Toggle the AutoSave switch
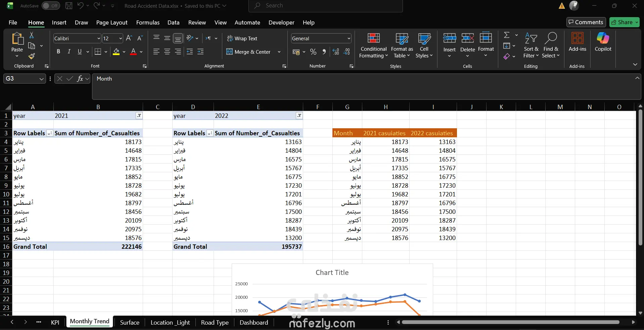 (x=51, y=6)
